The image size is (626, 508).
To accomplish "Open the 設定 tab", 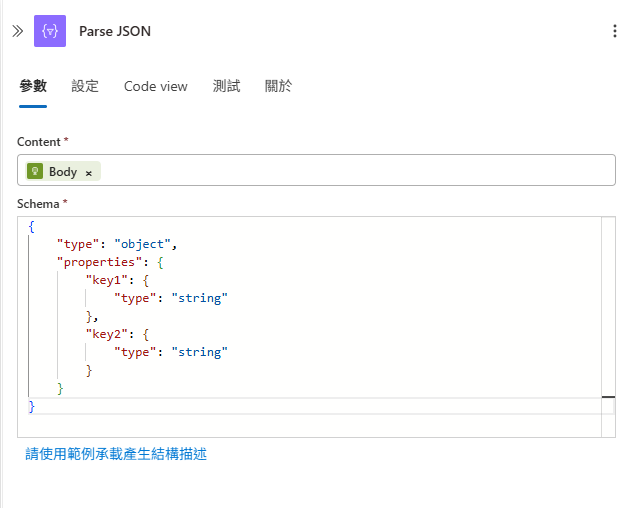I will coord(85,86).
